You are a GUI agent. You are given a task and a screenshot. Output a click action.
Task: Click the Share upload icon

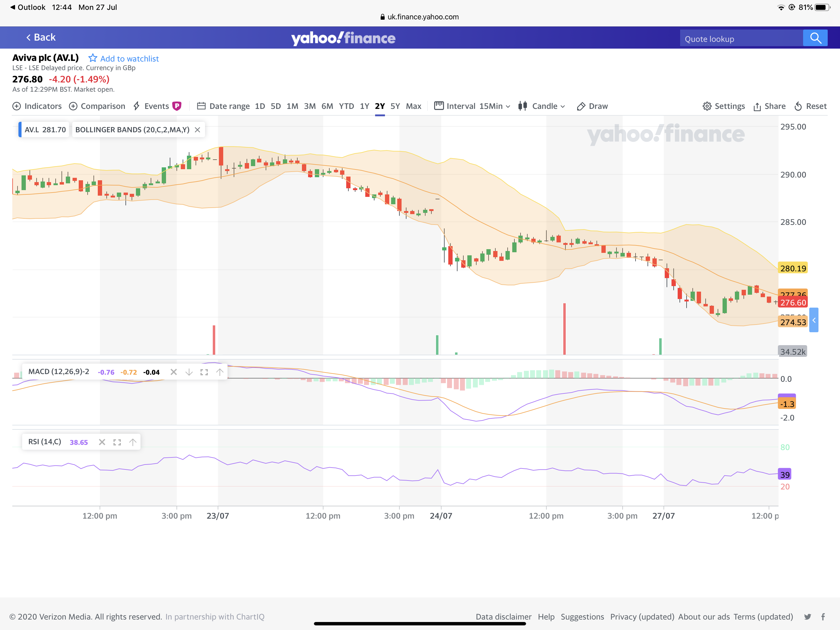[x=757, y=106]
